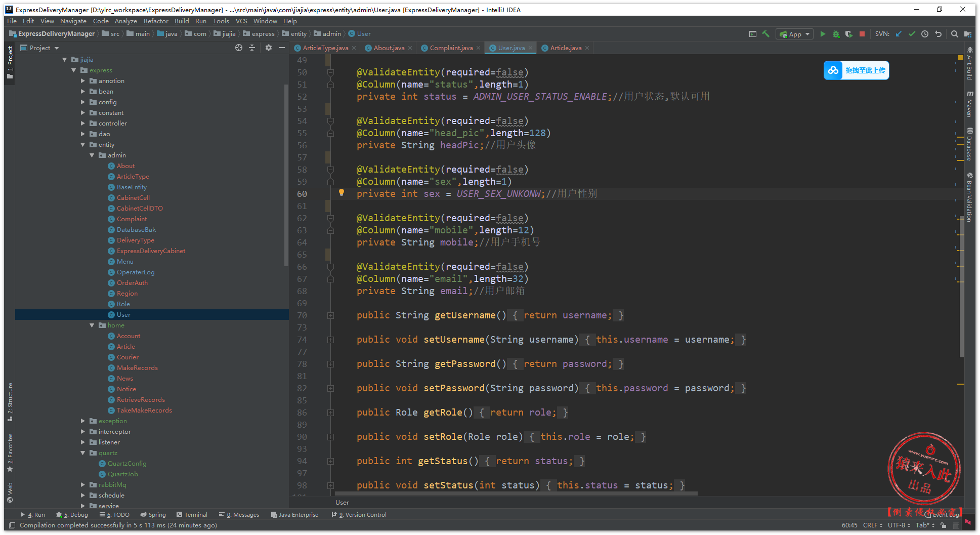Click the intention light bulb on line 60
The width and height of the screenshot is (980, 535).
(x=342, y=192)
